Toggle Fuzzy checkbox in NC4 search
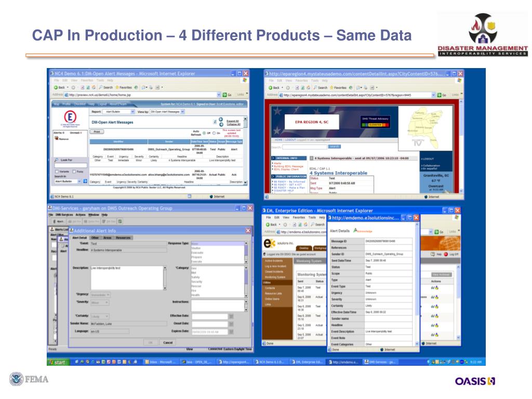The image size is (532, 399). tap(74, 171)
